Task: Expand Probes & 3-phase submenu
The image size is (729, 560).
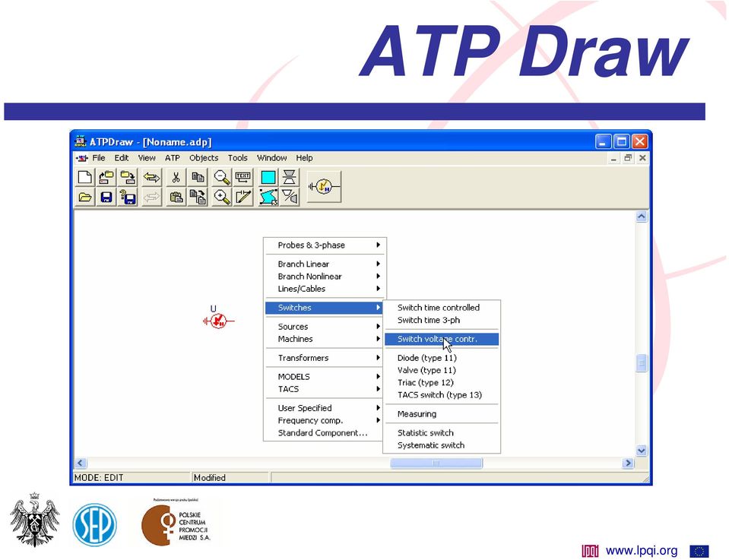Action: (325, 245)
